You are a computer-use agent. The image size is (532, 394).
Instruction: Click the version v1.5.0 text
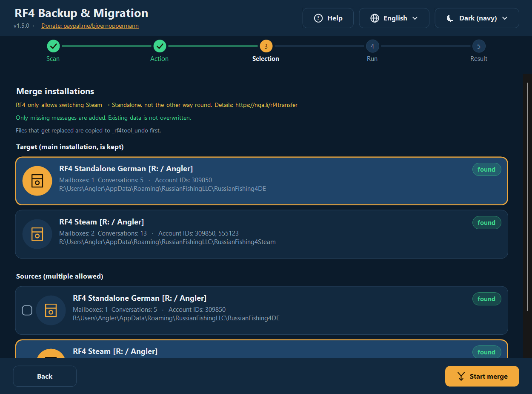point(21,26)
